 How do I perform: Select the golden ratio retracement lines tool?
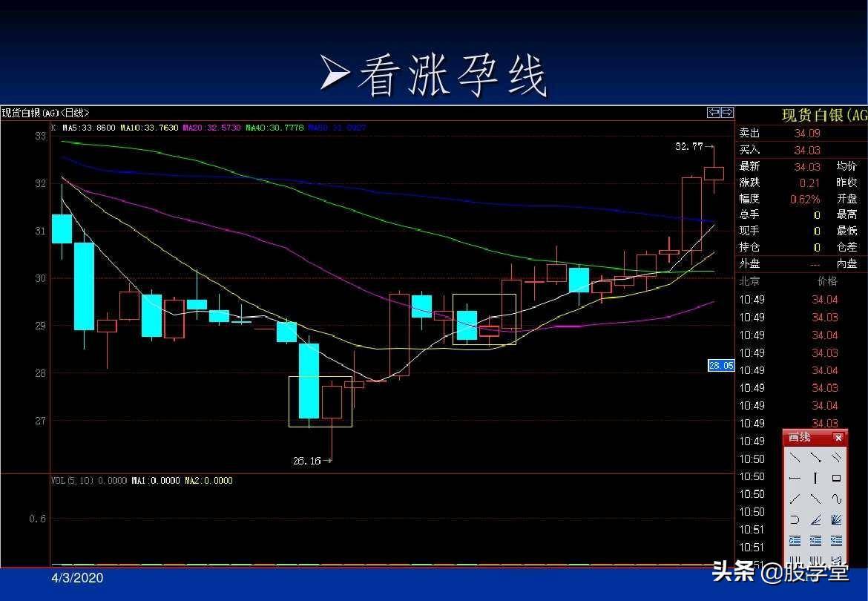coord(795,541)
